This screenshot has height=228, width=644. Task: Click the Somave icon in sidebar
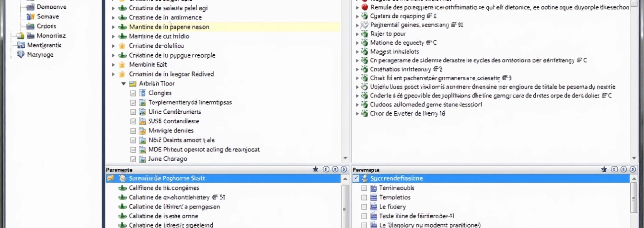pos(31,16)
